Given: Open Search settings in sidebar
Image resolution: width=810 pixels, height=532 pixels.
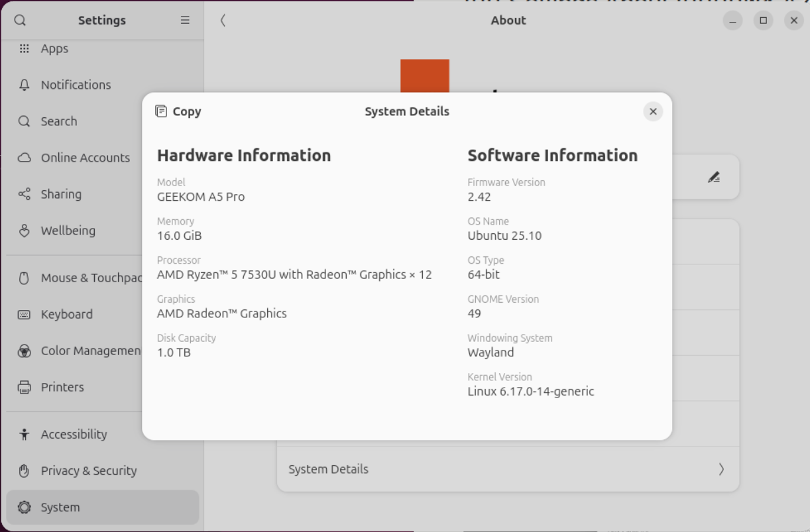Looking at the screenshot, I should pyautogui.click(x=59, y=121).
